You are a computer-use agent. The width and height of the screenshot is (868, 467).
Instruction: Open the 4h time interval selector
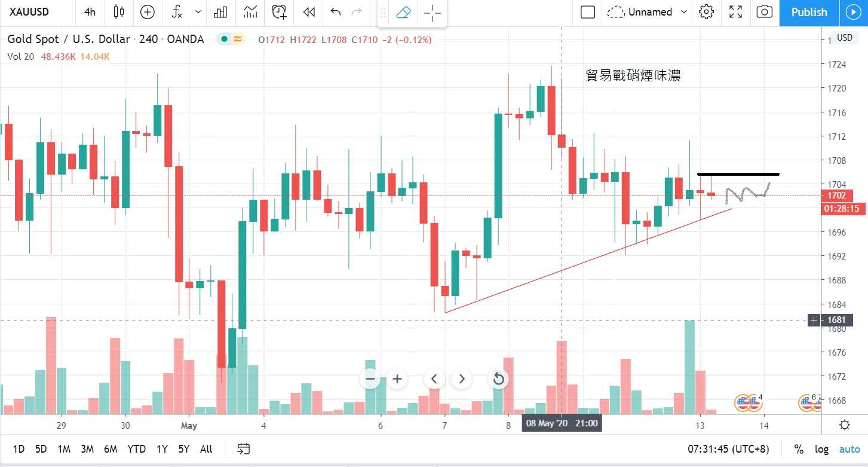click(x=90, y=12)
